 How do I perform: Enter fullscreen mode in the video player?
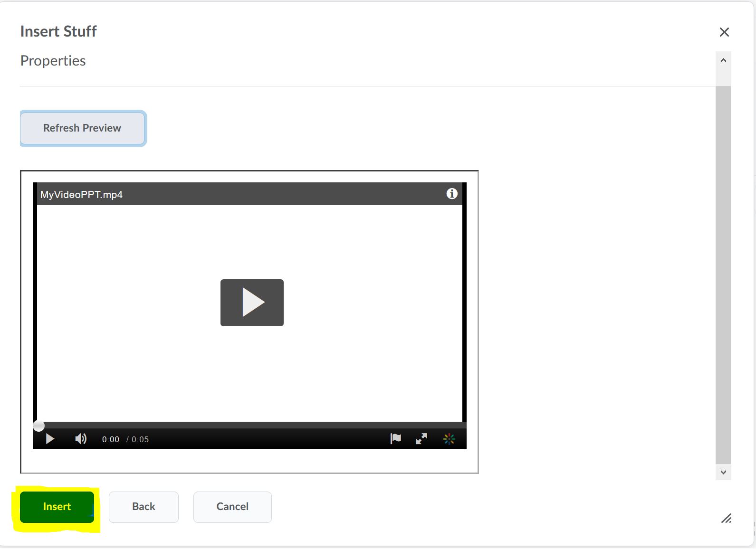[x=421, y=439]
